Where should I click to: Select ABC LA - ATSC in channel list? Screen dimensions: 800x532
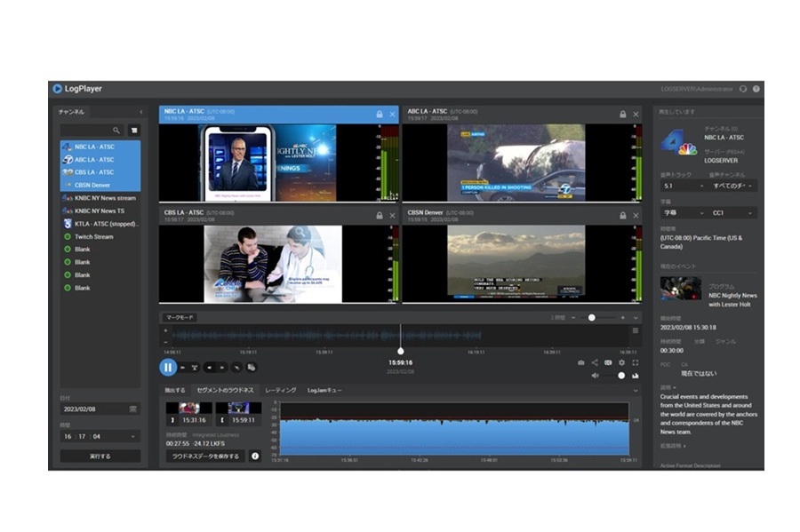100,160
